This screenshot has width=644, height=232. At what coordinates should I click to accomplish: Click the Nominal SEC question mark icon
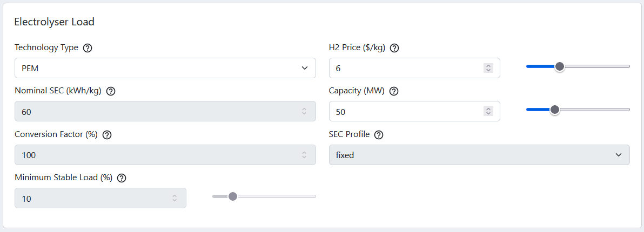point(110,91)
